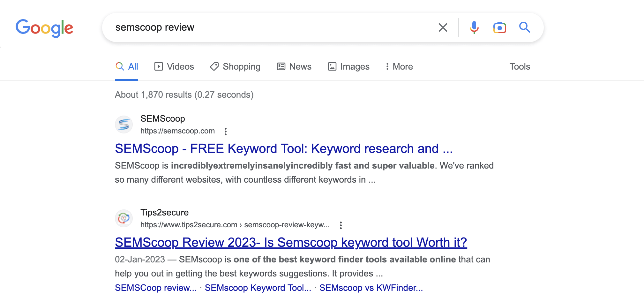644x302 pixels.
Task: Click the Tips2secure site name text
Action: 164,212
